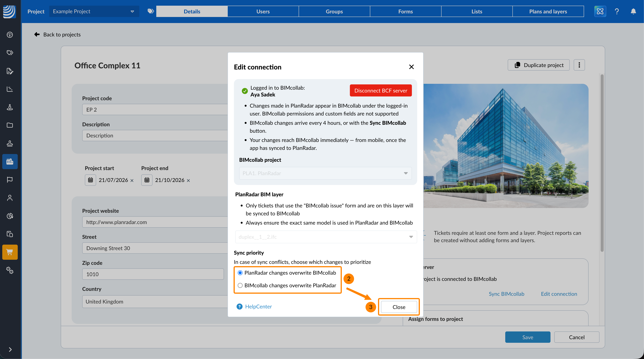This screenshot has height=359, width=644.
Task: Click the Sync BIMcollab link
Action: (x=507, y=294)
